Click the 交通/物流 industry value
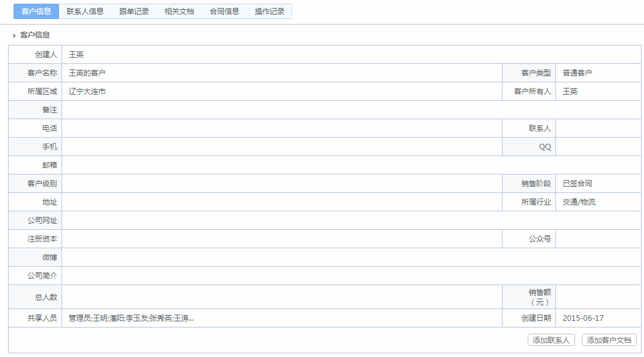 click(579, 202)
